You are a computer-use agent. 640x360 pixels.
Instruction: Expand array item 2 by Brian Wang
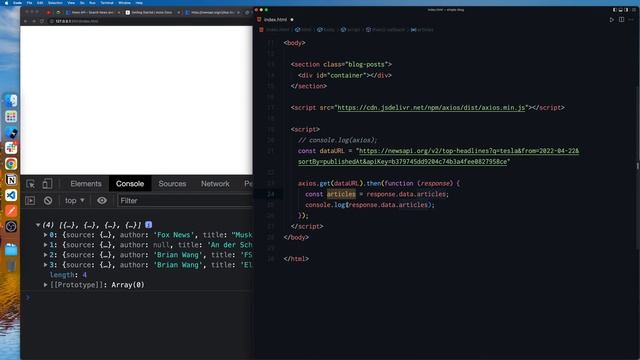tap(45, 255)
